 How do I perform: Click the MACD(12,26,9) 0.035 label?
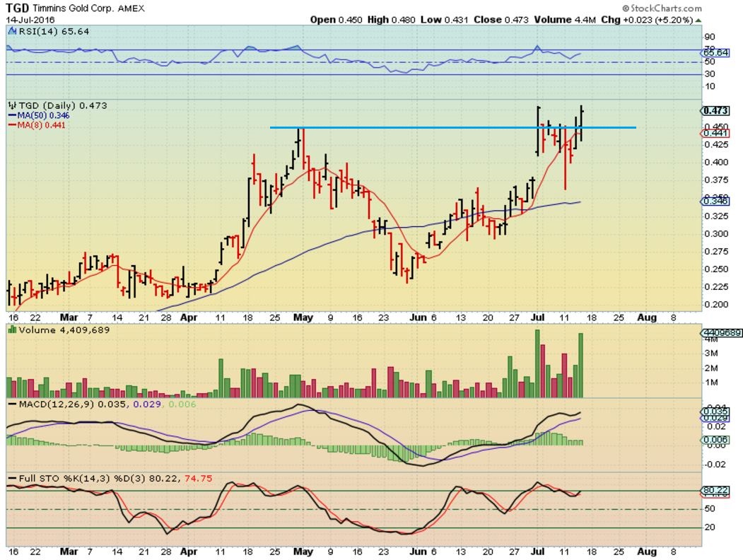coord(67,404)
